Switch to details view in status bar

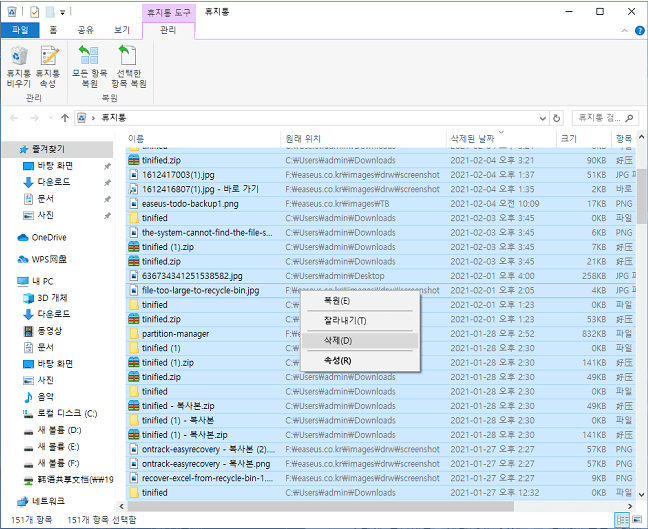(623, 520)
